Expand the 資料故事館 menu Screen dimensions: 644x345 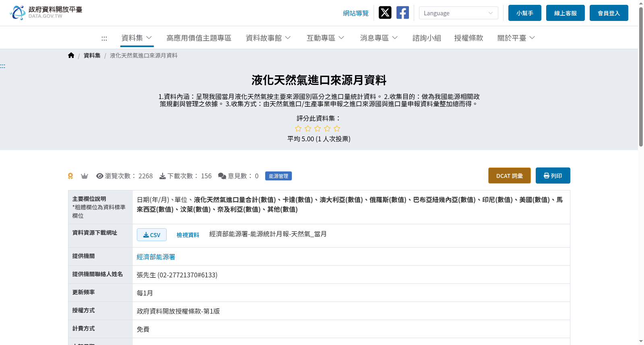click(268, 38)
